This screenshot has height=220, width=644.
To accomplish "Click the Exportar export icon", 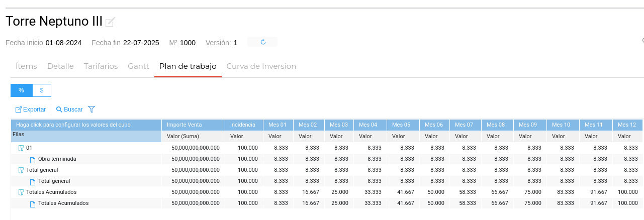I will pos(19,109).
